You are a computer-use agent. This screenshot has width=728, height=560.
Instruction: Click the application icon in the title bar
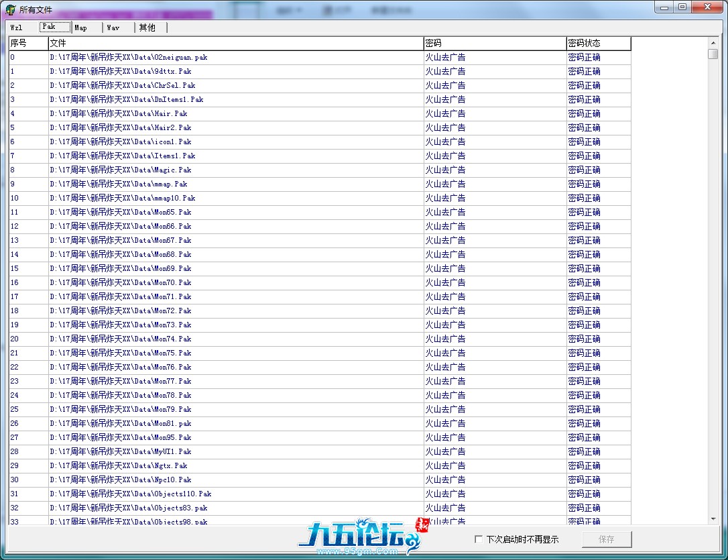[x=11, y=9]
